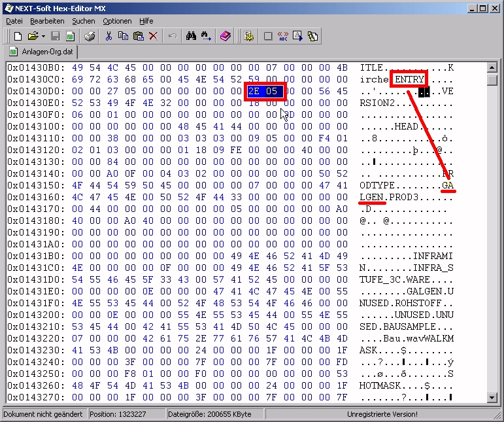Open the Datei menu
This screenshot has height=422, width=504.
[x=14, y=21]
